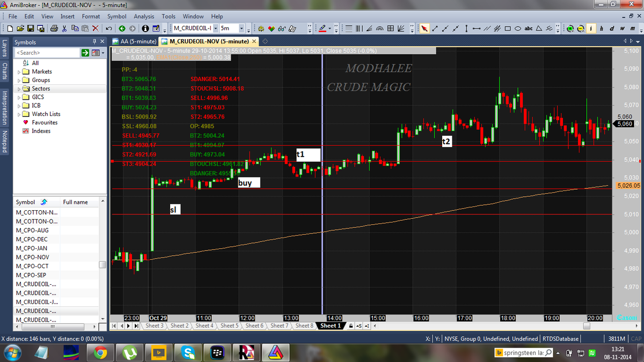Click the Print toolbar icon

[54, 28]
